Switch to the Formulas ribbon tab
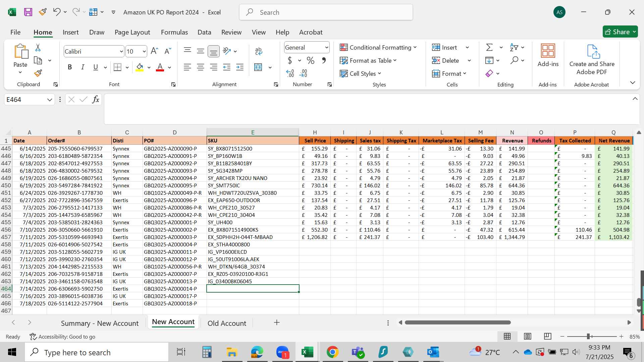Viewport: 644px width, 362px height. point(174,32)
